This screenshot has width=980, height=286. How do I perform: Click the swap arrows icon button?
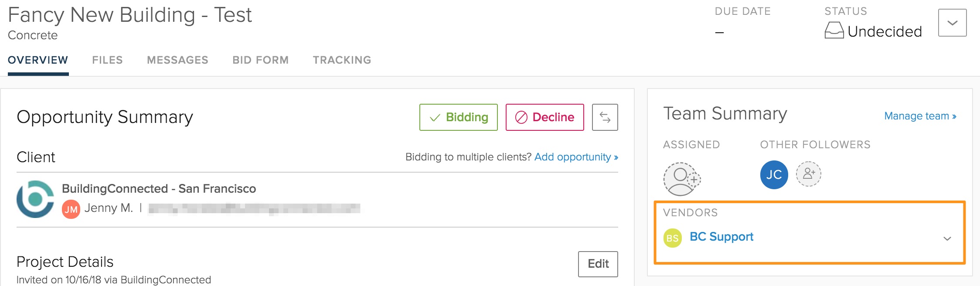click(605, 117)
